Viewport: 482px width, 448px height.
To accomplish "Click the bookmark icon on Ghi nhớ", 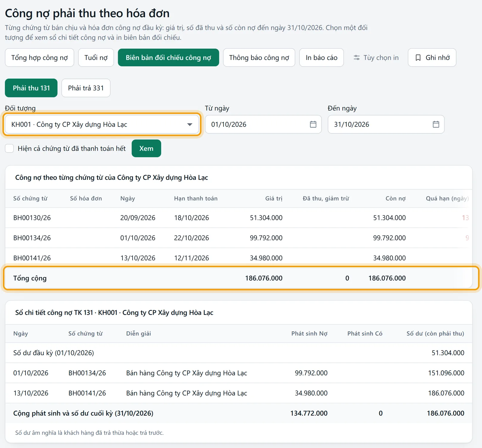I will coord(418,58).
